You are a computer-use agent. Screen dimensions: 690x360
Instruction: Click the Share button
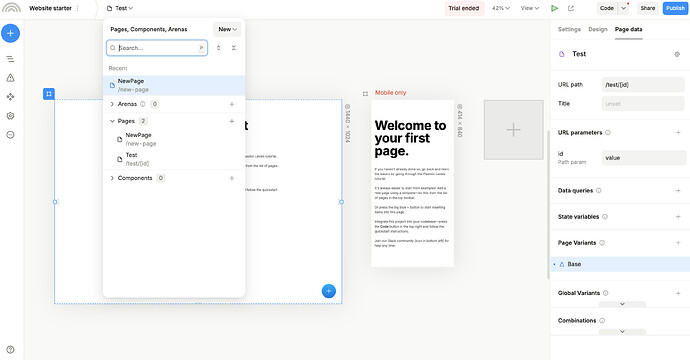(x=647, y=8)
